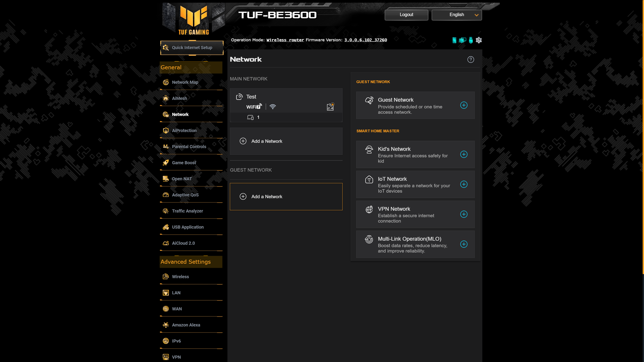Click the connected-devices icon under Test
The width and height of the screenshot is (644, 362).
pyautogui.click(x=250, y=117)
